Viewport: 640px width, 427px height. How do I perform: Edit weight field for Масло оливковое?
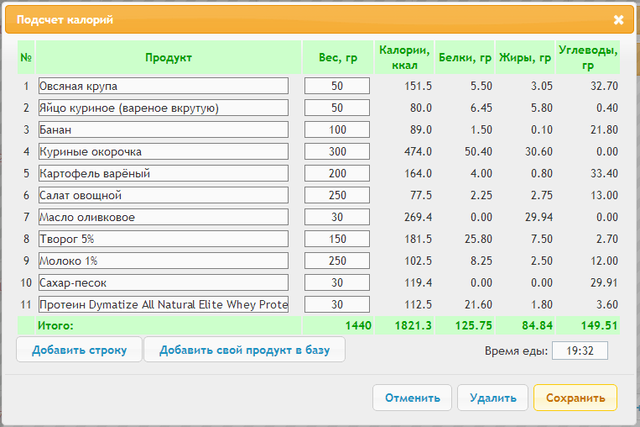point(337,217)
